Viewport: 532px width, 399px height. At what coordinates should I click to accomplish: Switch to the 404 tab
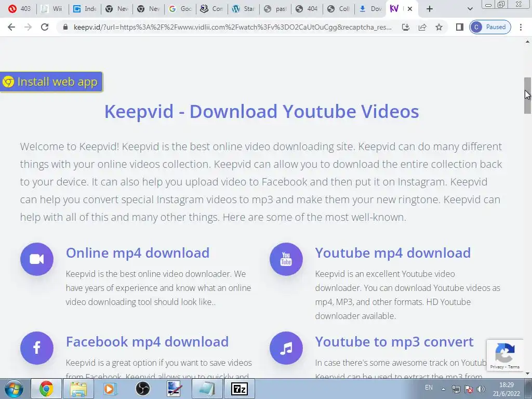point(307,9)
